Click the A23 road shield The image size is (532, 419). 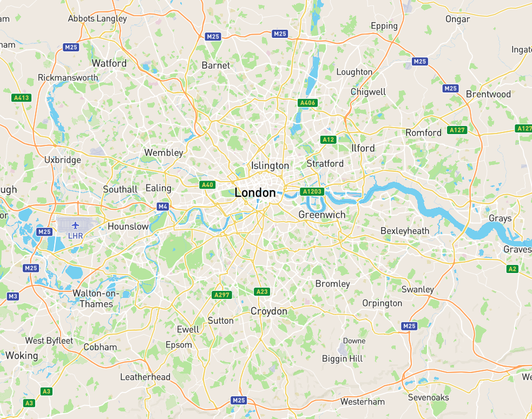tap(262, 291)
